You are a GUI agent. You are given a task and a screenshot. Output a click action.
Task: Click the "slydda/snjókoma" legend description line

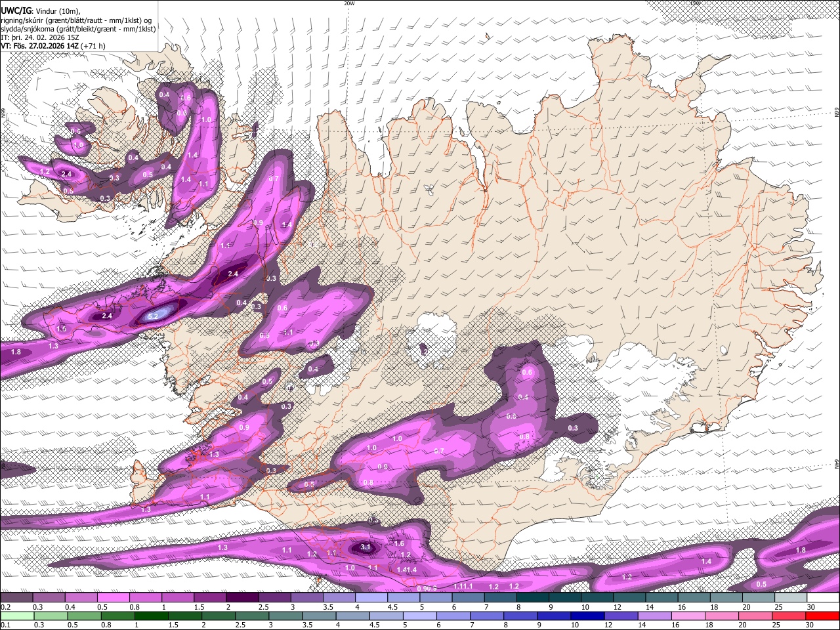coord(78,28)
